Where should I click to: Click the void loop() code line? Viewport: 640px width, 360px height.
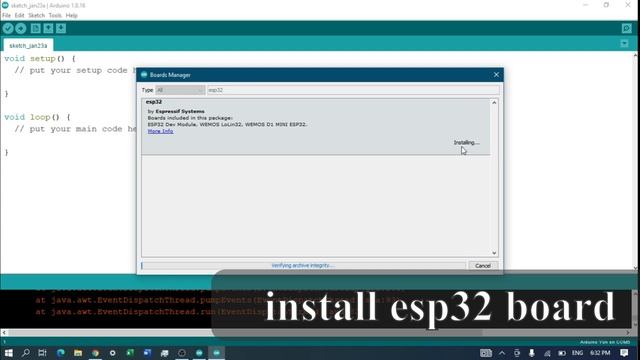(x=37, y=117)
